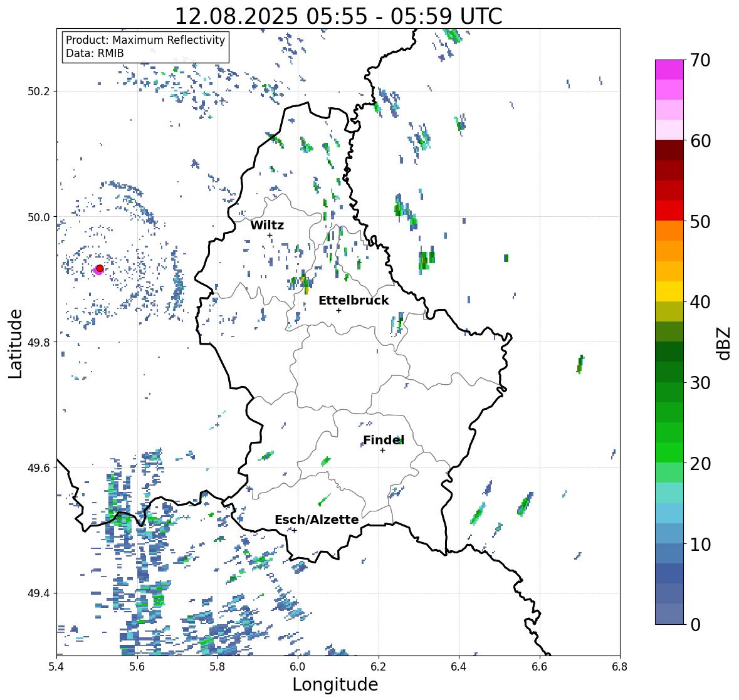Click the 6.8 longitude tick label
739x700 pixels.
coord(620,667)
